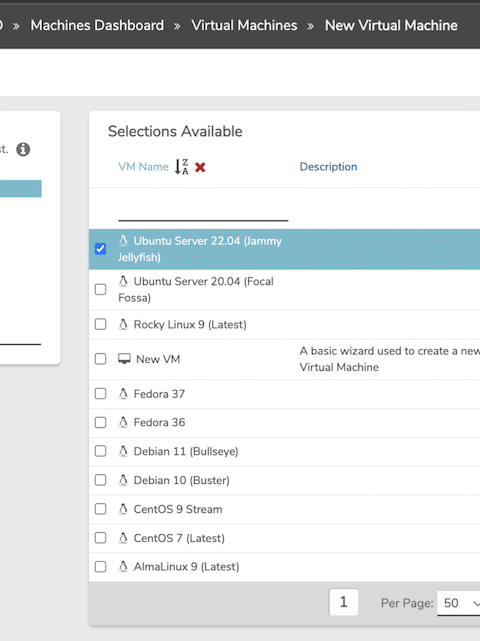Click penguin icon beside CentOS 7

pos(123,538)
